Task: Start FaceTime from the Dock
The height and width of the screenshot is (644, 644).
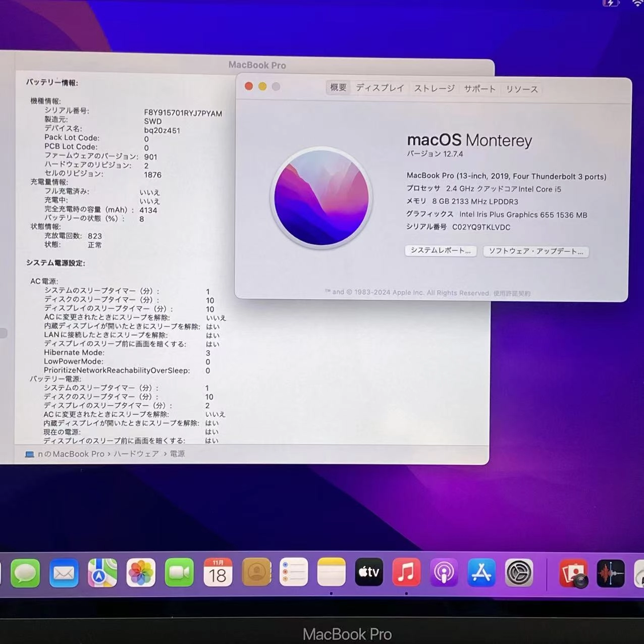Action: pyautogui.click(x=179, y=573)
